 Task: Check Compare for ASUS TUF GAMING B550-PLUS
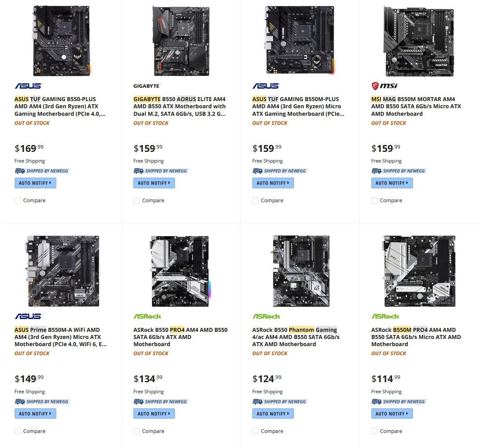(x=18, y=201)
